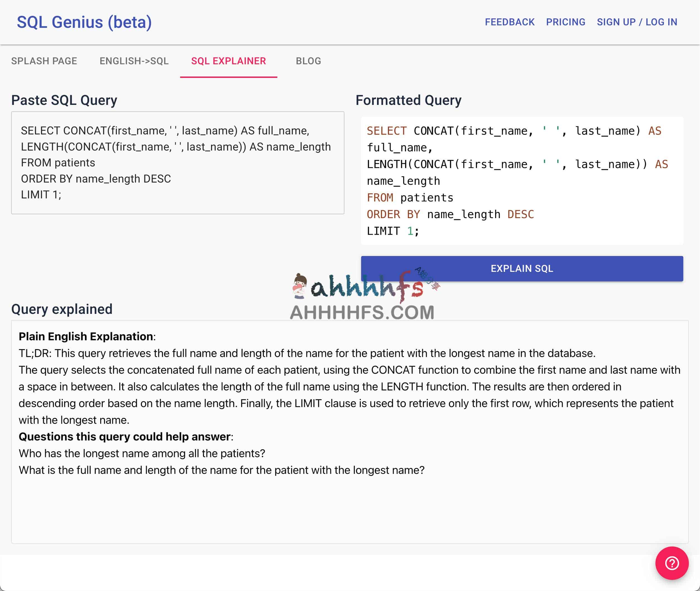Click the ORDER BY name_length DESC line
This screenshot has width=700, height=591.
click(x=450, y=214)
